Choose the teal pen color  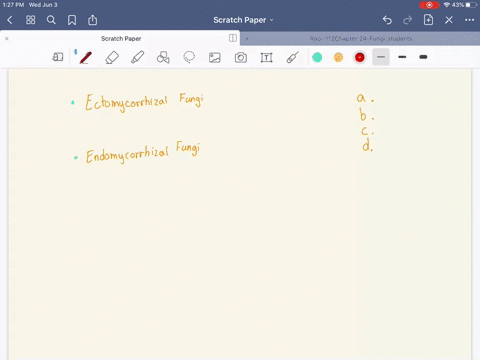point(317,57)
